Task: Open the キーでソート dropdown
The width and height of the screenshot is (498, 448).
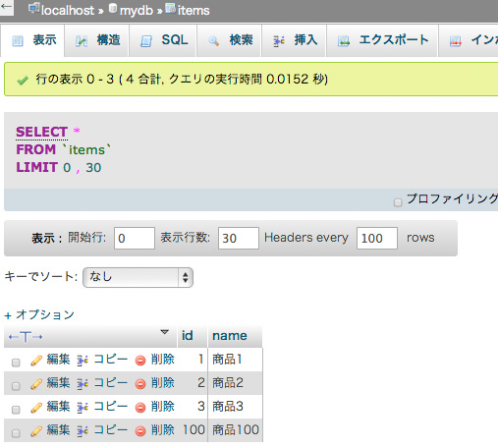Action: coord(138,277)
